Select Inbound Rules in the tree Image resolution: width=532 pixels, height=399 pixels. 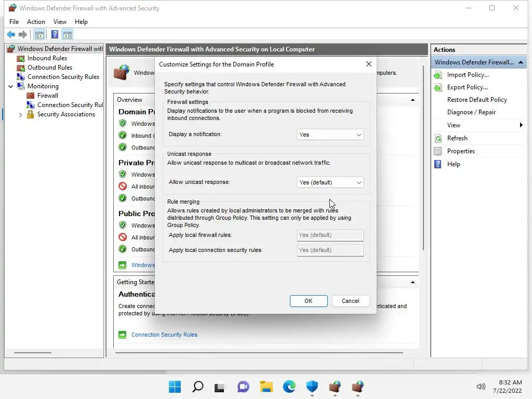click(47, 58)
